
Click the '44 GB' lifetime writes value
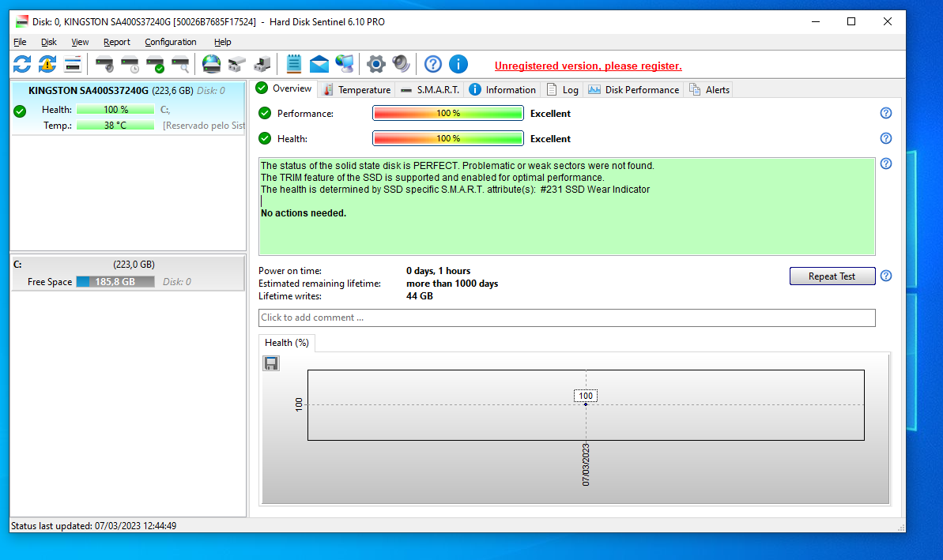(x=420, y=296)
